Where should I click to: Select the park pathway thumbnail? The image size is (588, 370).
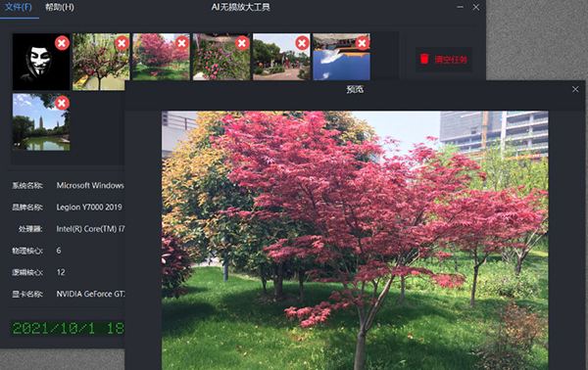point(281,57)
